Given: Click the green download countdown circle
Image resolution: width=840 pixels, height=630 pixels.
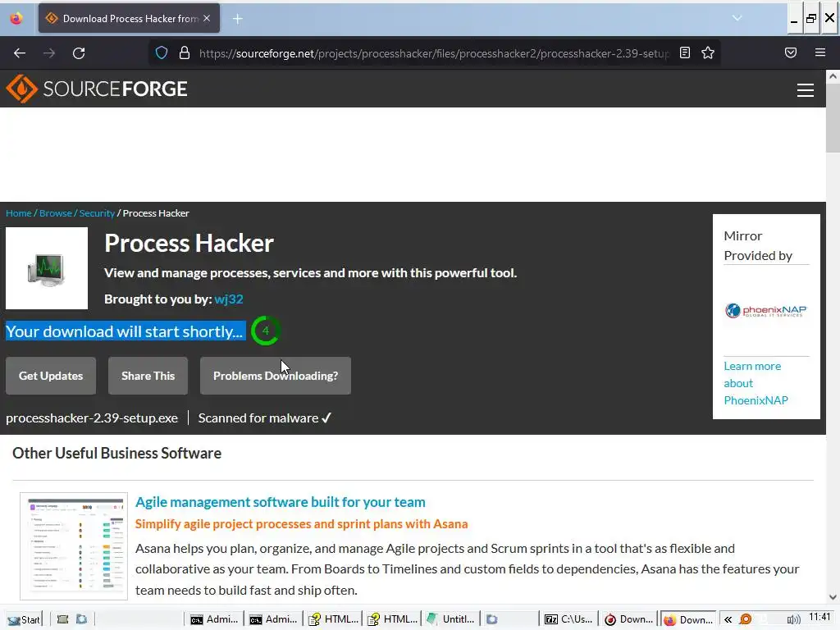Looking at the screenshot, I should (265, 331).
